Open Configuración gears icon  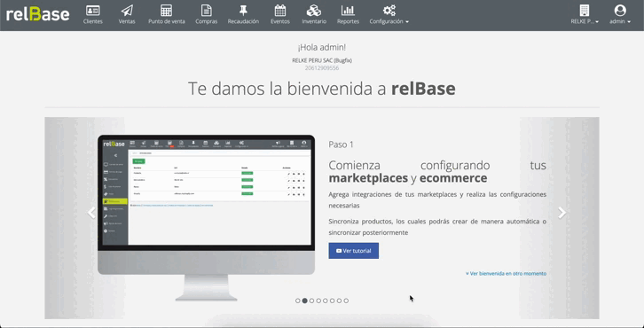pos(389,11)
